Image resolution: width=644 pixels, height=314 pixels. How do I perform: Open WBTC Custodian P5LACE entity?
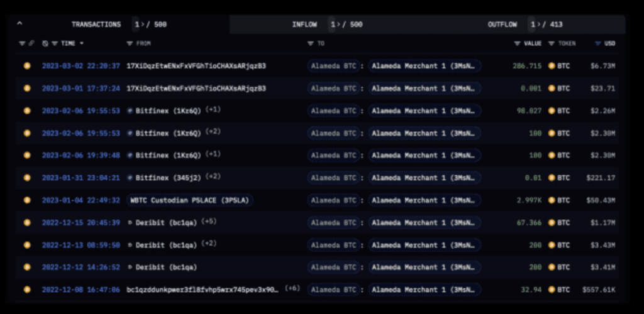pyautogui.click(x=191, y=200)
